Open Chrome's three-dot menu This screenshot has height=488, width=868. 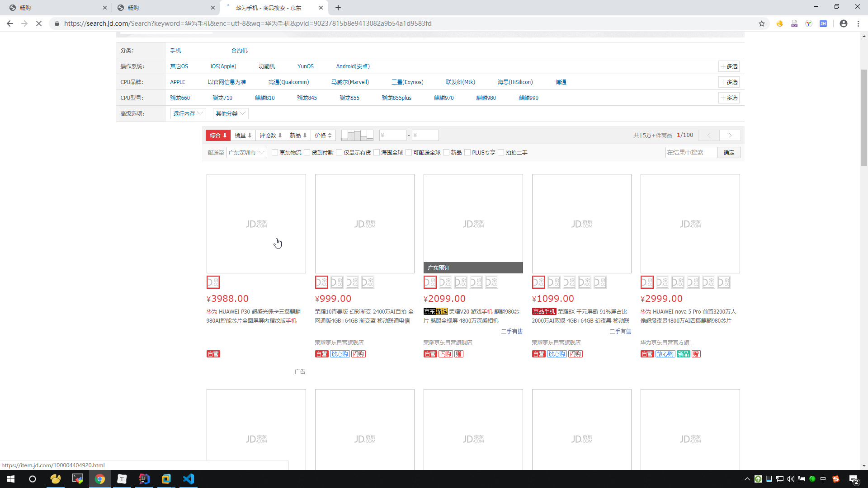[858, 23]
